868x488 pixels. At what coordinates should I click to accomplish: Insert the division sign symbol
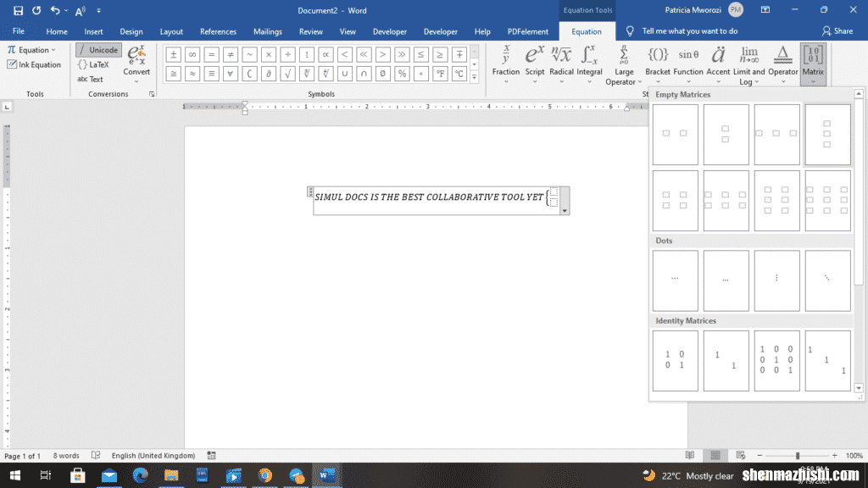pyautogui.click(x=287, y=54)
